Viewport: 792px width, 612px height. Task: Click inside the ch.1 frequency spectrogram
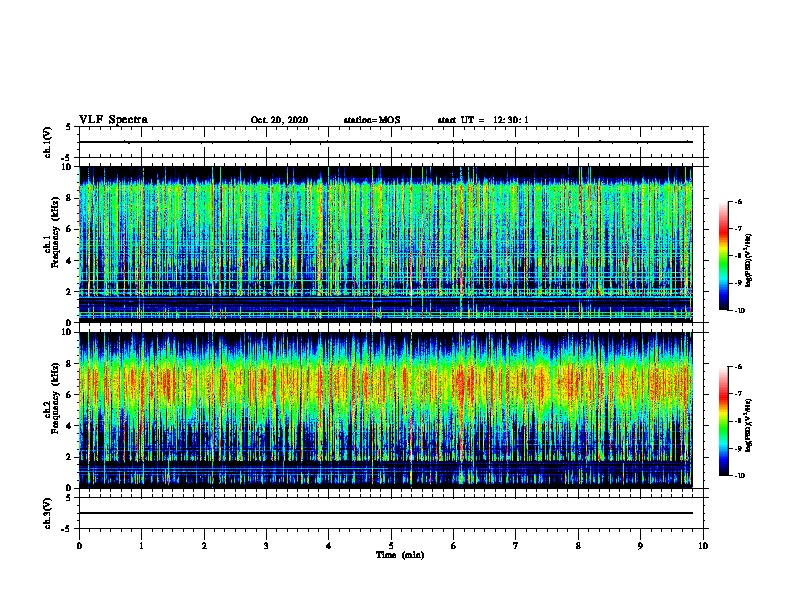386,244
